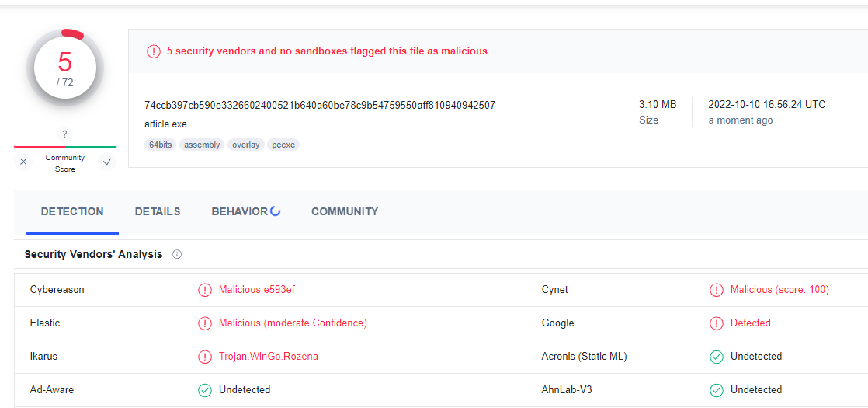868x408 pixels.
Task: Click the Cynet vendor name
Action: point(554,289)
